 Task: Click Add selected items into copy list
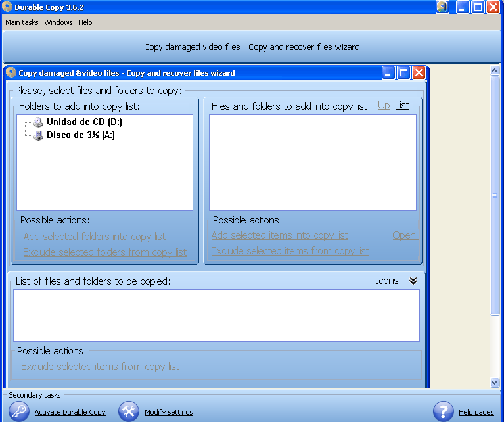point(280,235)
